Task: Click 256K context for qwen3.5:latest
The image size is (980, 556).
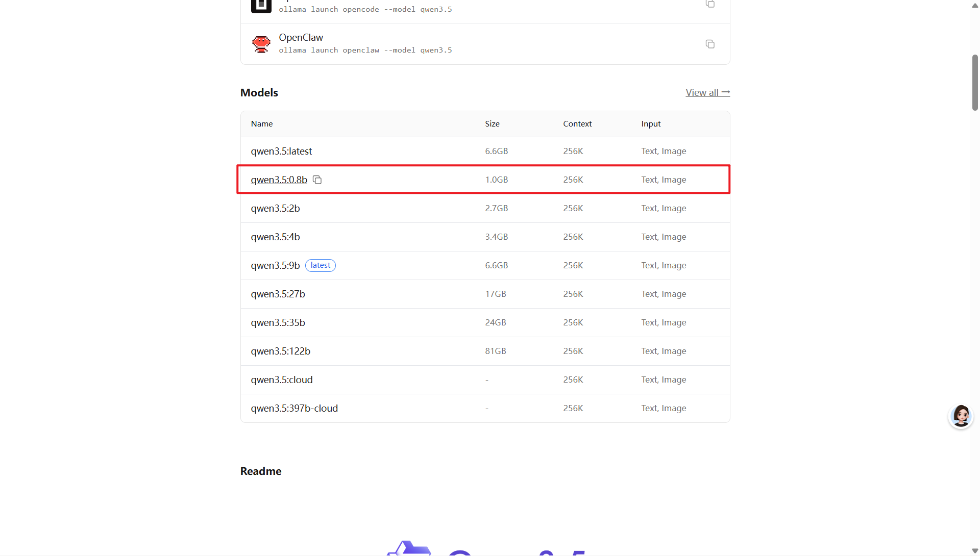Action: 573,151
